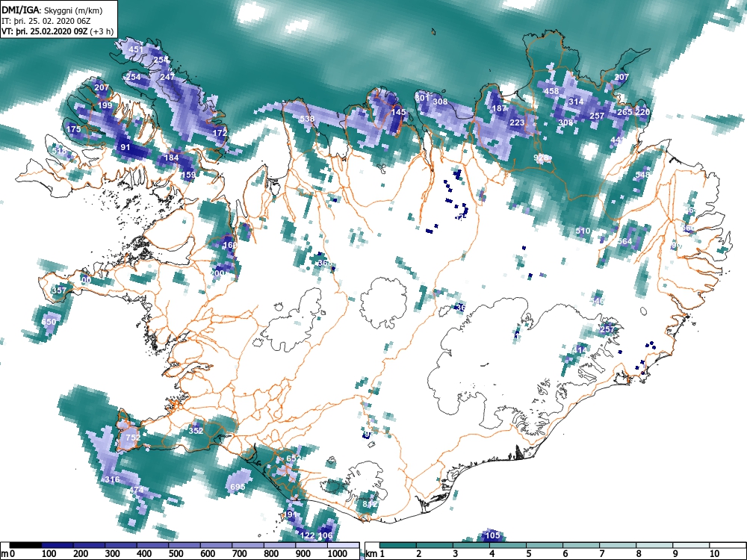
Task: Choose the 900–1000 m pale lavender swatch
Action: [x=311, y=545]
